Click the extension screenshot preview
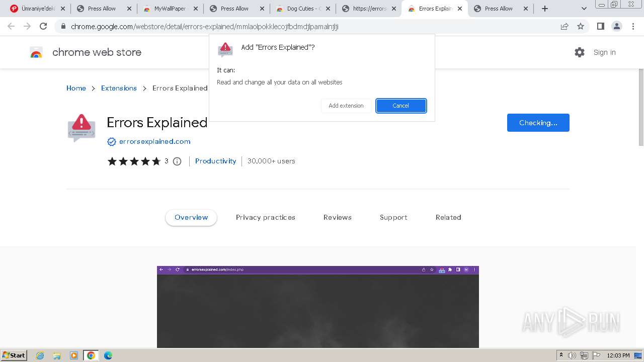 coord(318,307)
